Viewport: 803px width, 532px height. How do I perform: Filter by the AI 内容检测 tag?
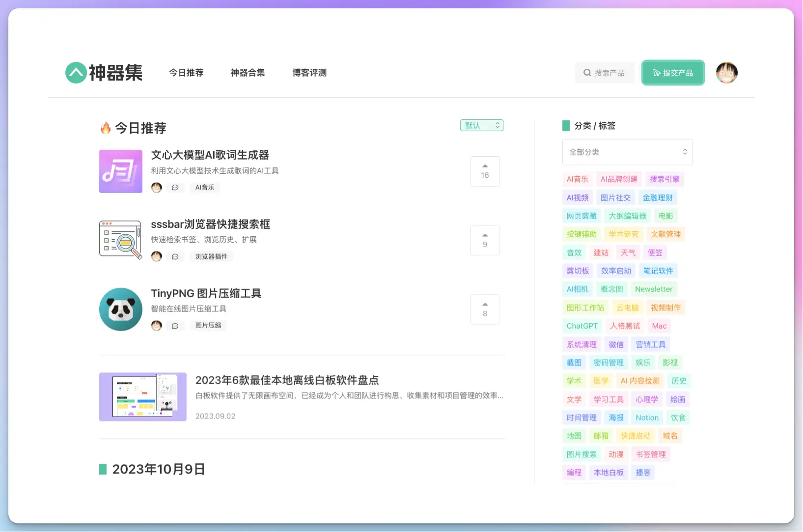click(x=640, y=381)
